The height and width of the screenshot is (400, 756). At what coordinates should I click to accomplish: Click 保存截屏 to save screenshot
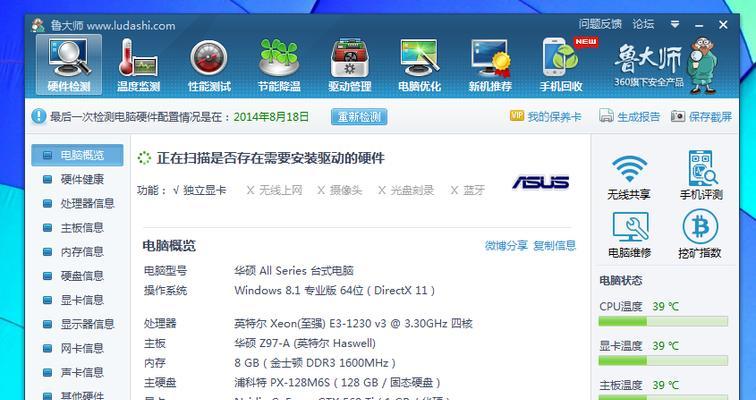(x=702, y=117)
